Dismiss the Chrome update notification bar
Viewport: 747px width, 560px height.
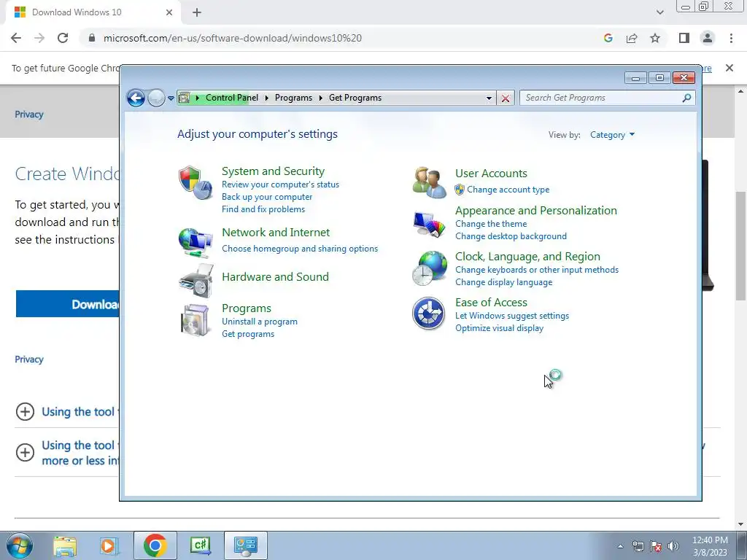click(x=729, y=68)
